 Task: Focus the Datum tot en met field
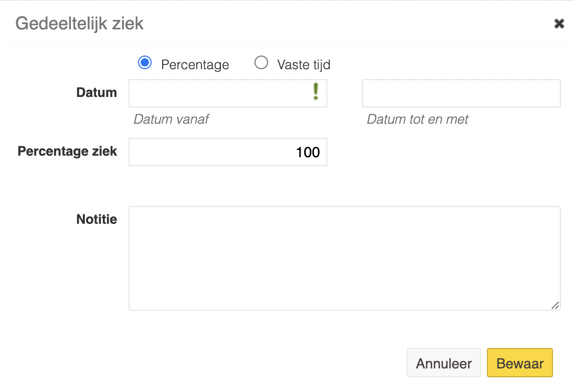[461, 93]
